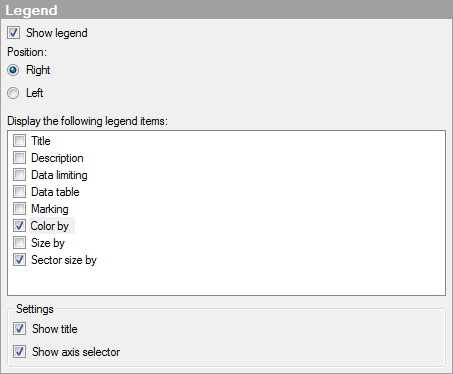Highlight the Description label in legend list
The height and width of the screenshot is (374, 453).
[57, 158]
